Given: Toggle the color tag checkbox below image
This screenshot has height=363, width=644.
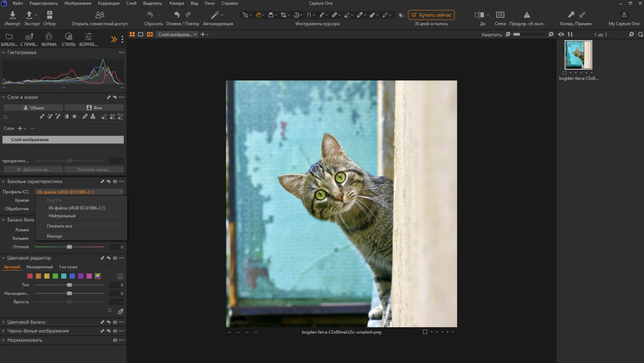Looking at the screenshot, I should point(425,332).
